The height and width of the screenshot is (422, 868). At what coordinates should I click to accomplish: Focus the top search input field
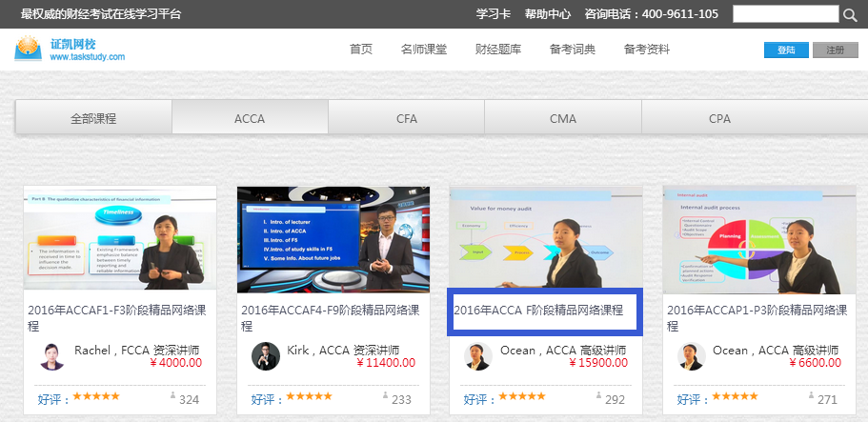[x=785, y=14]
